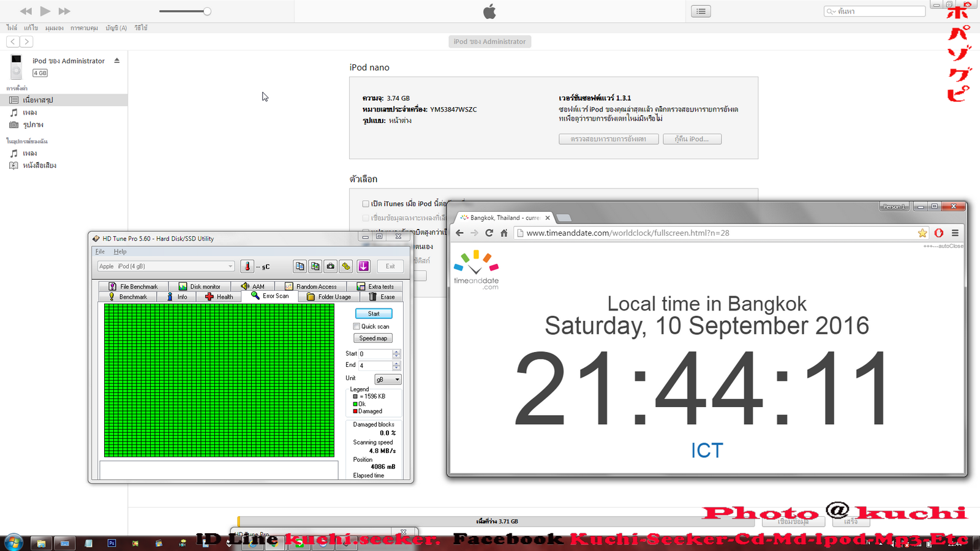980x551 pixels.
Task: Click the HD Tune Exit button
Action: tap(390, 266)
